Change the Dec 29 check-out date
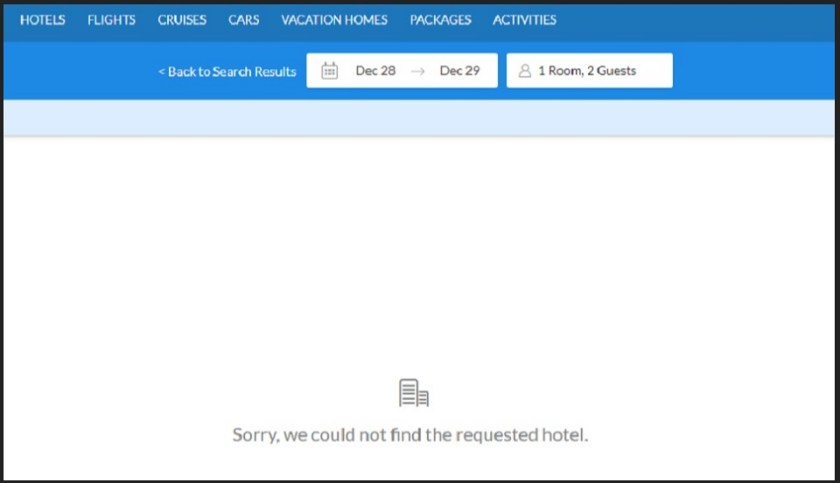The height and width of the screenshot is (483, 840). [x=460, y=71]
